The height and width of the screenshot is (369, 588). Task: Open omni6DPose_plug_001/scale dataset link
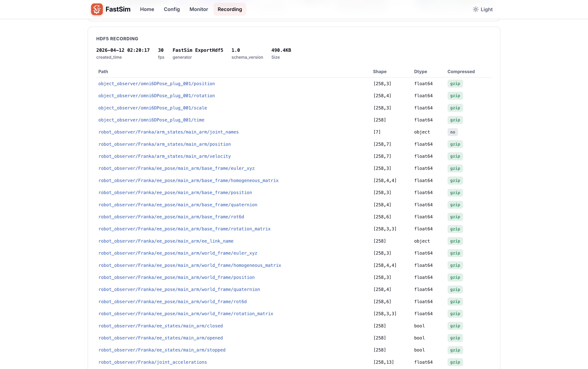(153, 108)
